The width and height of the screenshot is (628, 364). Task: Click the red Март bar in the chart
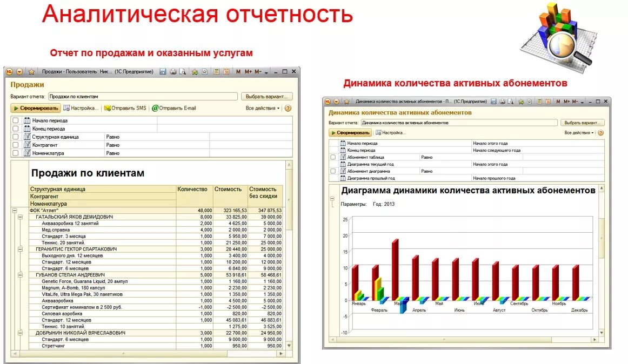point(395,270)
